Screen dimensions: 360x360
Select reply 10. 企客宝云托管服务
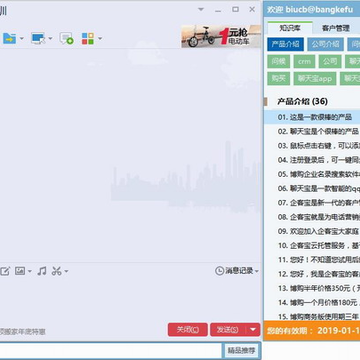click(x=312, y=246)
